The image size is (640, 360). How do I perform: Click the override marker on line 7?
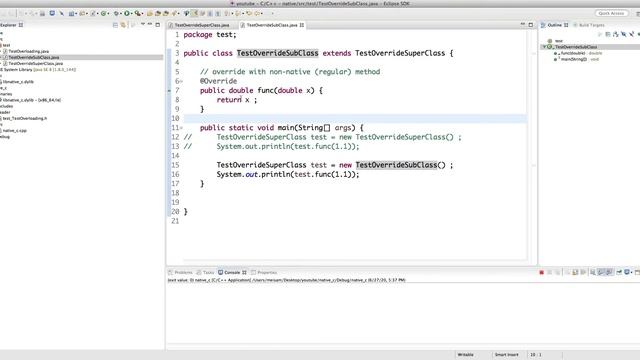169,91
